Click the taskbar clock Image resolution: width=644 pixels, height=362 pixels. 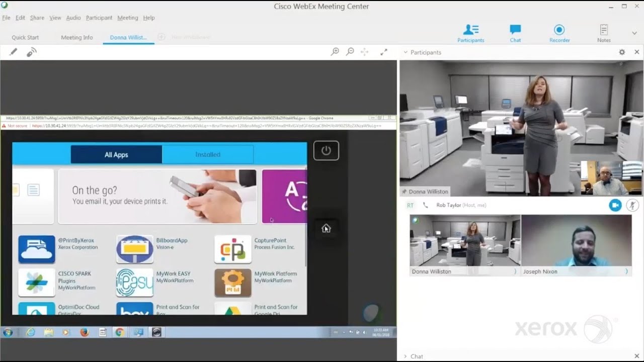[381, 332]
